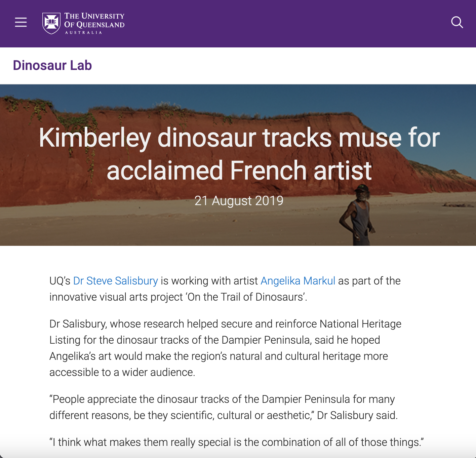Click the AUSTRALIA text under the logo

(83, 33)
